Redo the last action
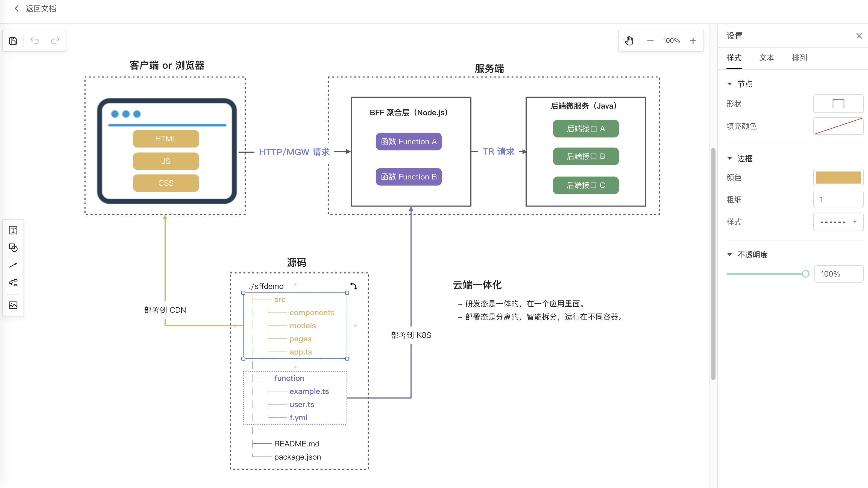868x488 pixels. coord(55,41)
